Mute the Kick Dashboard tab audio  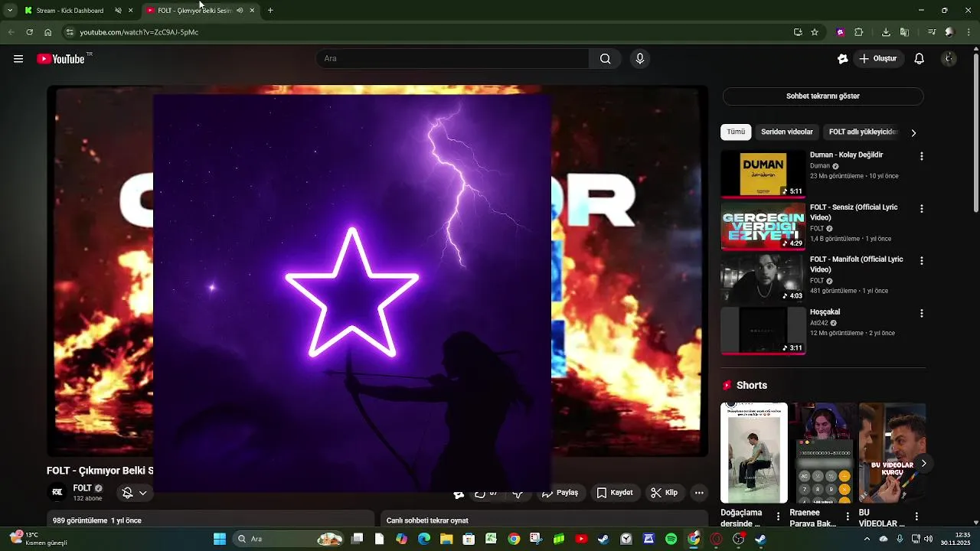click(x=118, y=11)
